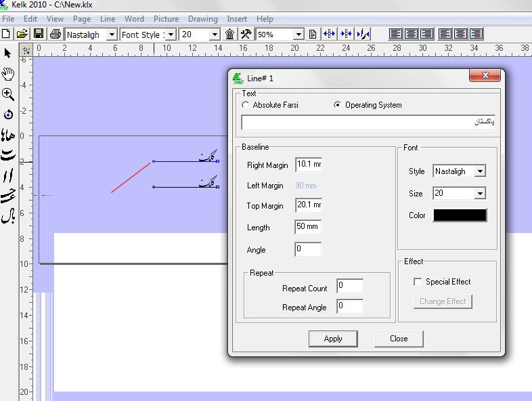This screenshot has height=401, width=532.
Task: Close the Line# 1 dialog with X
Action: pos(485,75)
